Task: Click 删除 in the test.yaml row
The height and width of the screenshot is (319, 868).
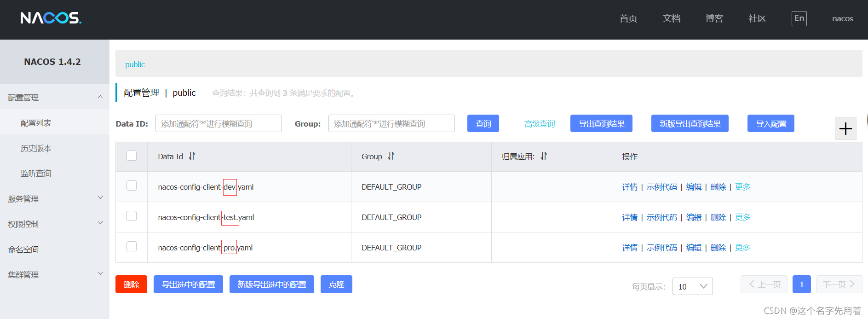Action: 718,217
